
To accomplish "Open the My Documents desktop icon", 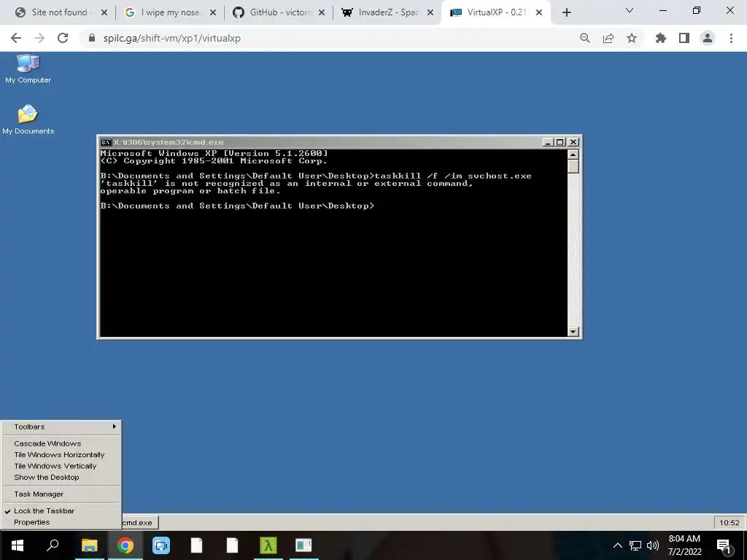I will coord(28,120).
